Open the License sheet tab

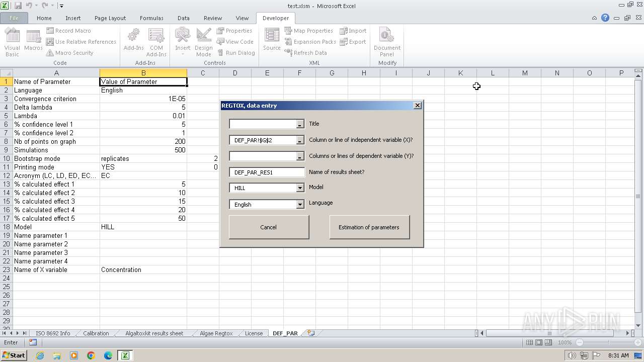[x=254, y=333]
